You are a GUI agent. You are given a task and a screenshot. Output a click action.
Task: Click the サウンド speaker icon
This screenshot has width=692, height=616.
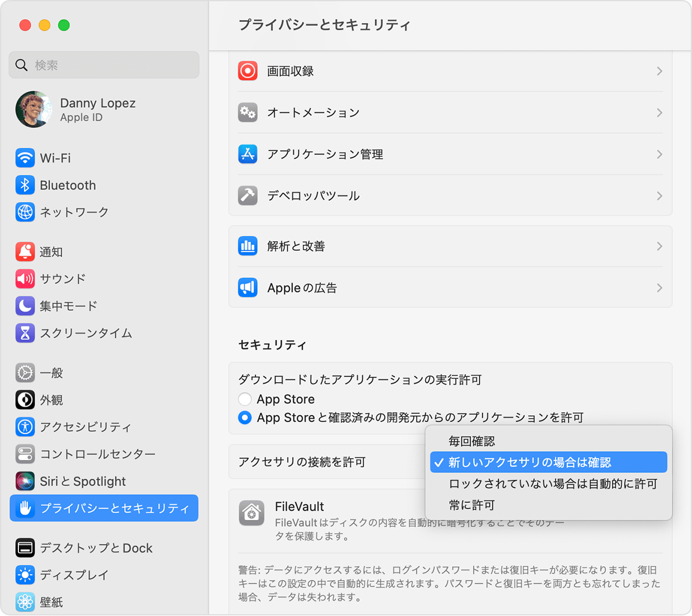click(25, 279)
